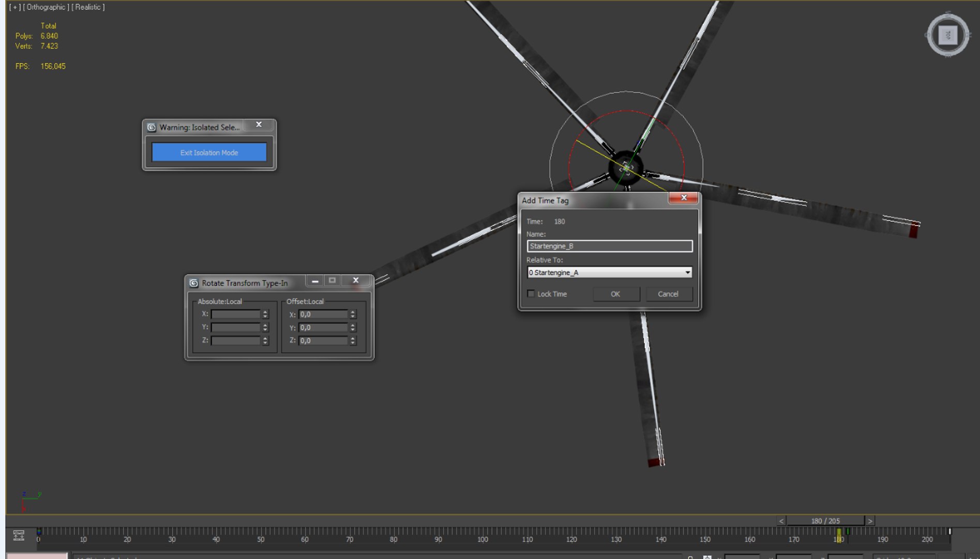Close the Add Time Tag dialog
Viewport: 980px width, 559px height.
tap(684, 198)
